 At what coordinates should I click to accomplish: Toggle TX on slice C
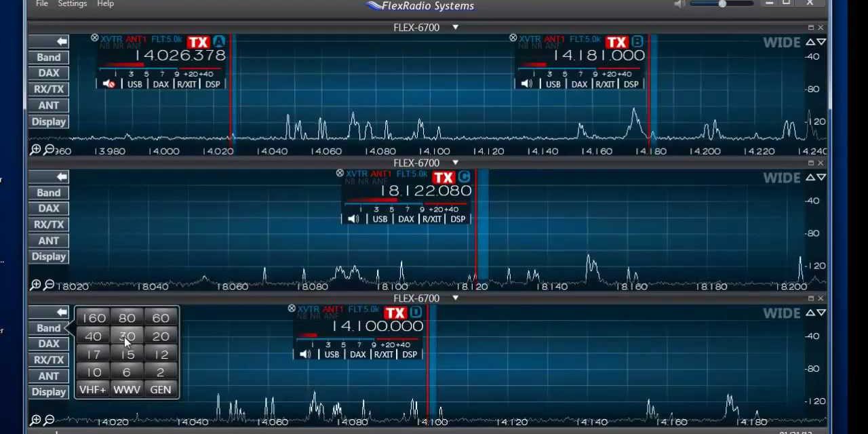pos(443,178)
